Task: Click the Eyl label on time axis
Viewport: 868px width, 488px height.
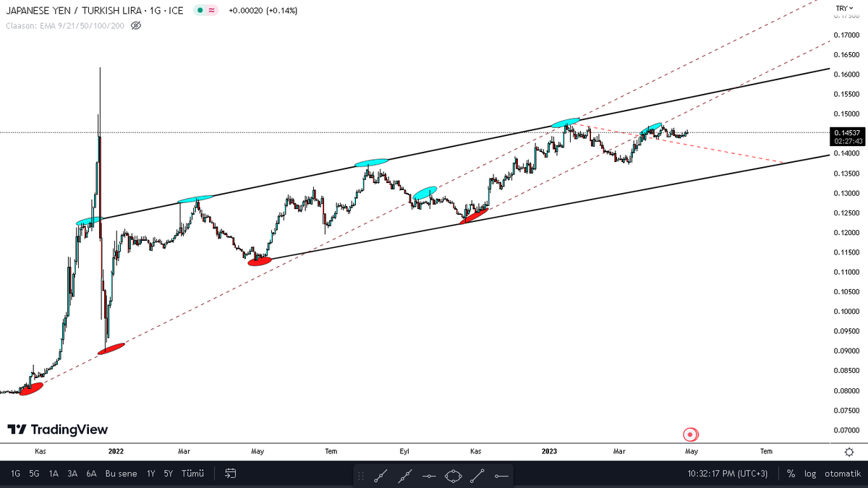Action: (x=404, y=451)
